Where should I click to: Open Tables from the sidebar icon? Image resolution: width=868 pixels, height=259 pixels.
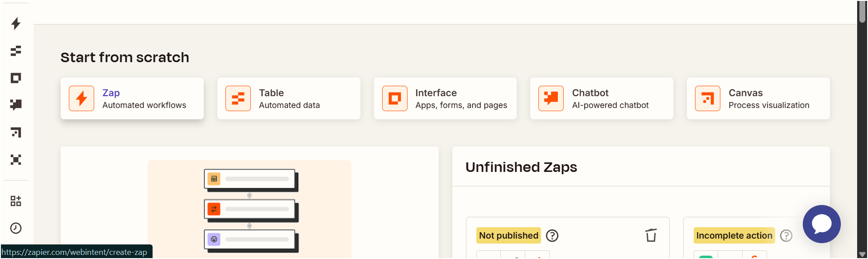pyautogui.click(x=16, y=51)
